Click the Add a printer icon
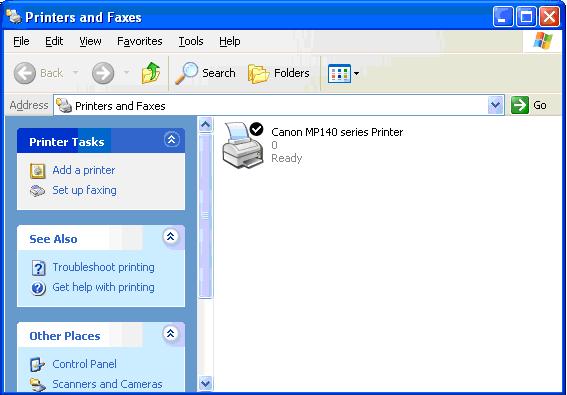This screenshot has height=395, width=567. tap(38, 171)
